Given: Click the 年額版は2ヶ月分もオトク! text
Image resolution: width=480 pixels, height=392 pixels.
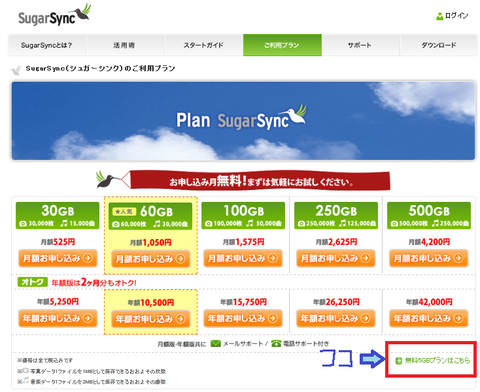Looking at the screenshot, I should (94, 283).
